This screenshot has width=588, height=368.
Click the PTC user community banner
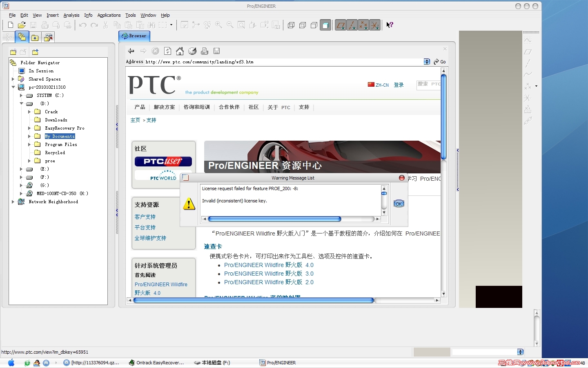pos(163,162)
